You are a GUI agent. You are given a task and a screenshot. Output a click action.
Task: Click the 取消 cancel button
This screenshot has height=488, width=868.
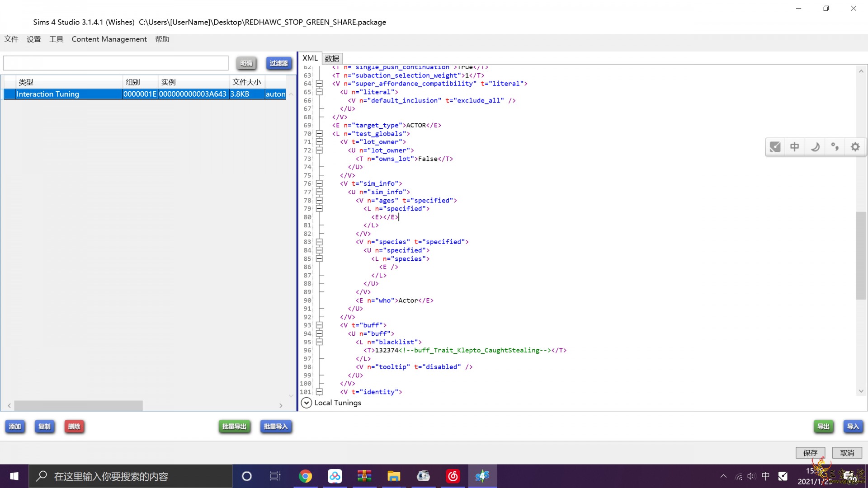tap(847, 453)
